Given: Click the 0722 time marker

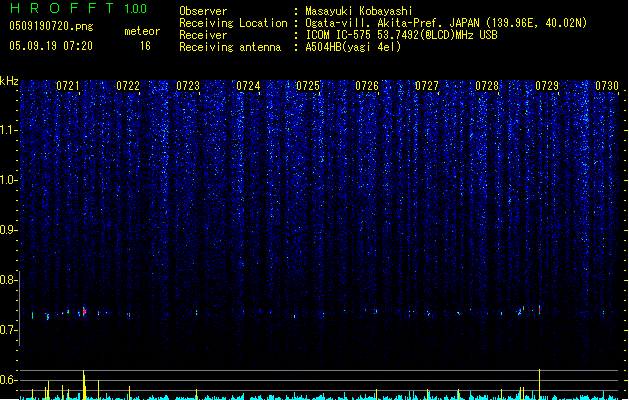Looking at the screenshot, I should tap(128, 86).
